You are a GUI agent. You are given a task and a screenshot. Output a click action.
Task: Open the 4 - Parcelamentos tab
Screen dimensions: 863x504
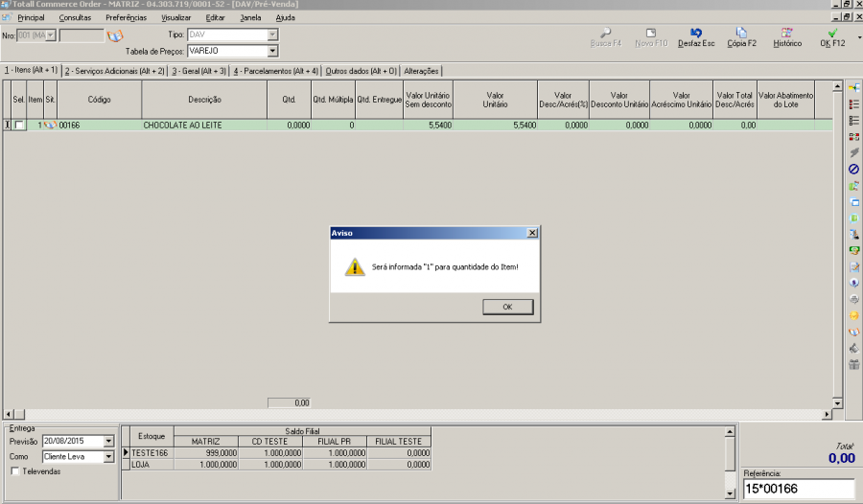tap(276, 71)
